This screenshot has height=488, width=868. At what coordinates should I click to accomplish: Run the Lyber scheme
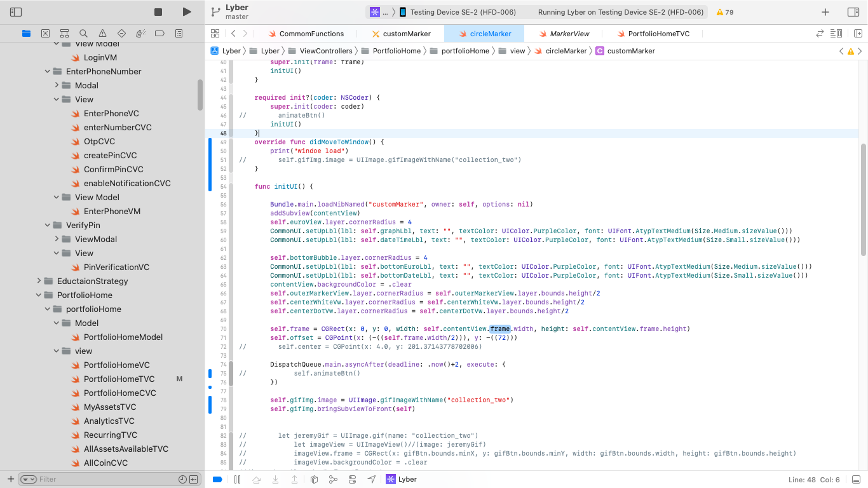coord(186,12)
